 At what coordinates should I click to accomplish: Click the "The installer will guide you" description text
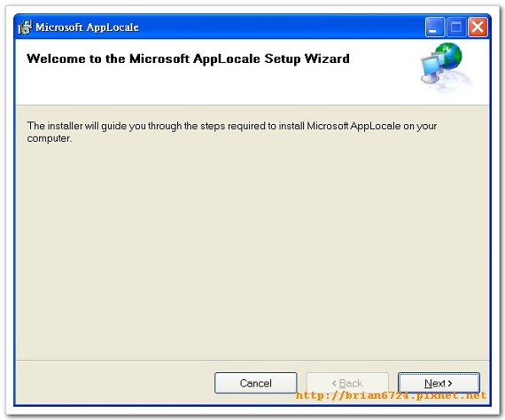point(232,132)
